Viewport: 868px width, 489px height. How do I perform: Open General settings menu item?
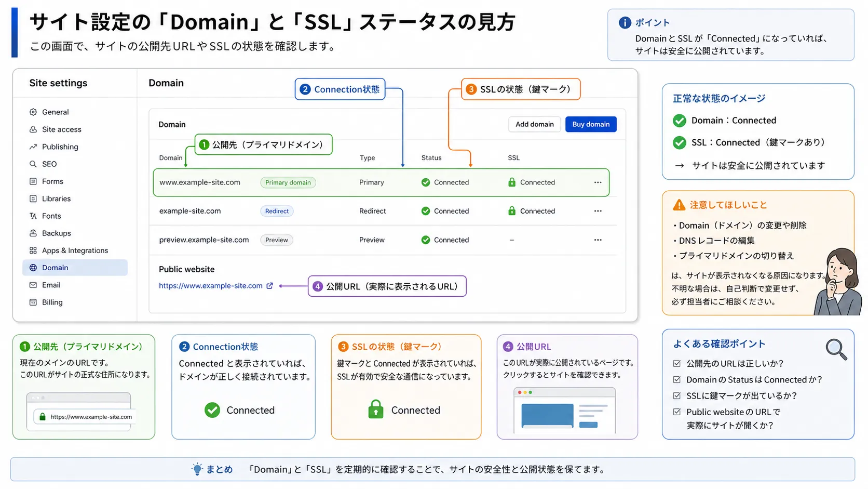coord(75,112)
